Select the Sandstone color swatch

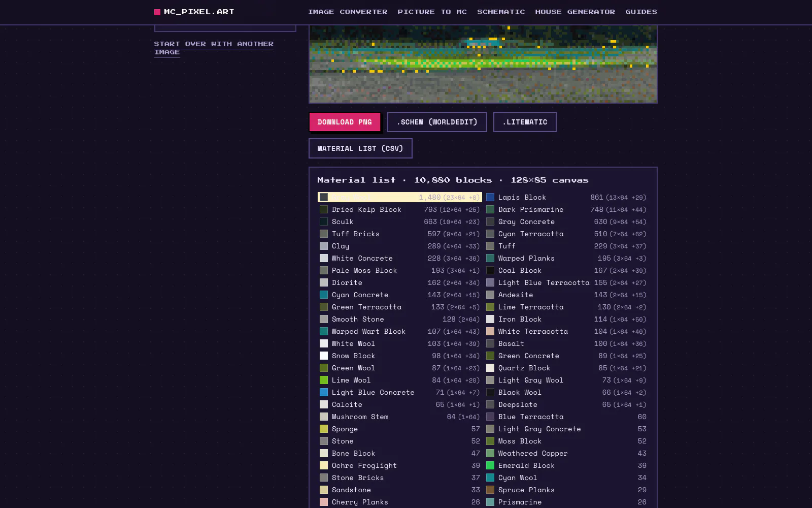324,490
